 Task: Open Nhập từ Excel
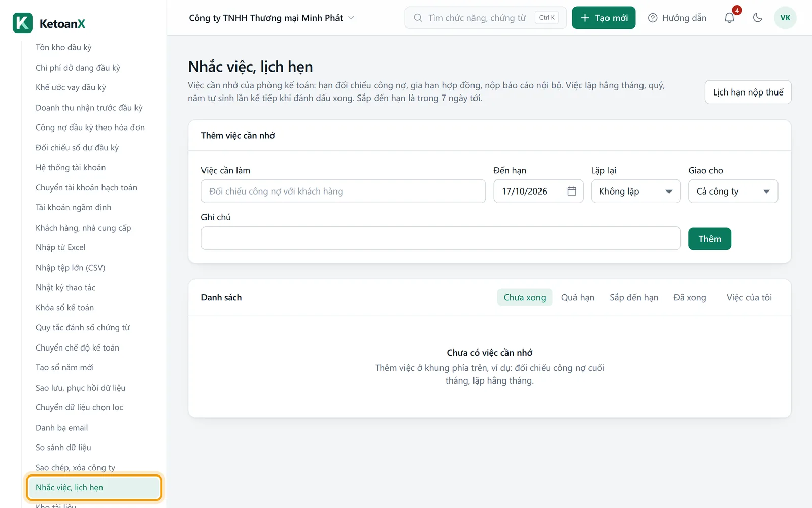60,247
